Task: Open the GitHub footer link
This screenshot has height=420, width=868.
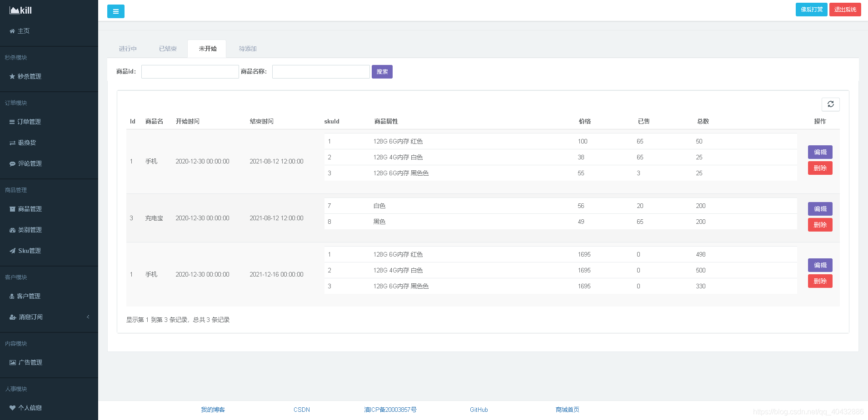Action: pos(479,410)
